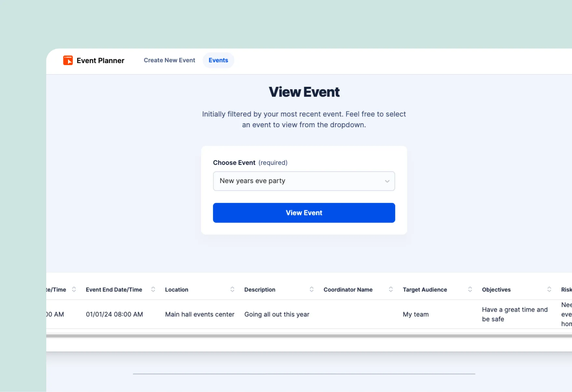Click the Event Planner brand text link
This screenshot has height=392, width=572.
100,60
